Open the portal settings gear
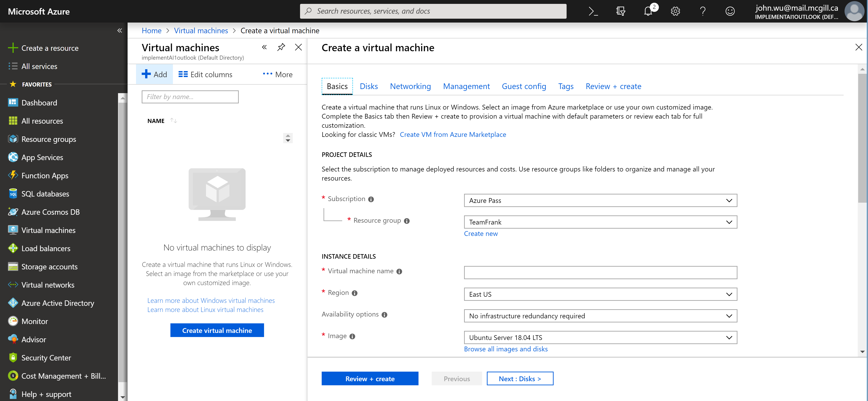The image size is (868, 401). (x=675, y=11)
